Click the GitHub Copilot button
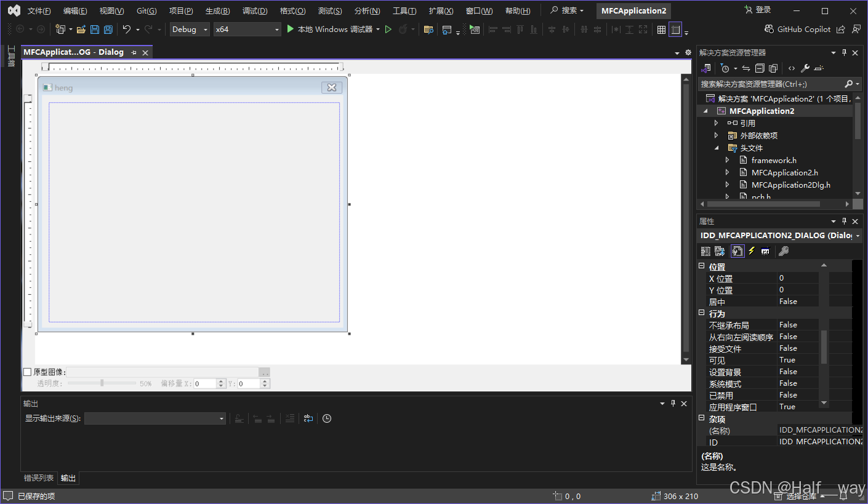868x504 pixels. (x=797, y=30)
